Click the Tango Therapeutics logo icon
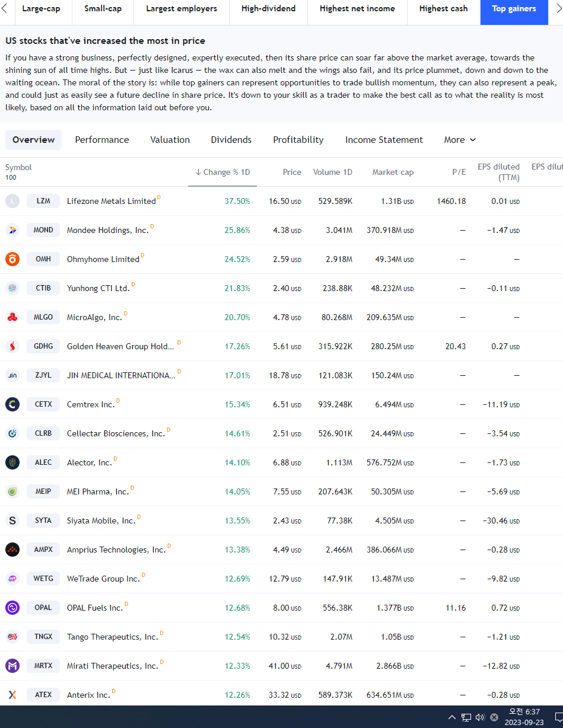 point(12,637)
